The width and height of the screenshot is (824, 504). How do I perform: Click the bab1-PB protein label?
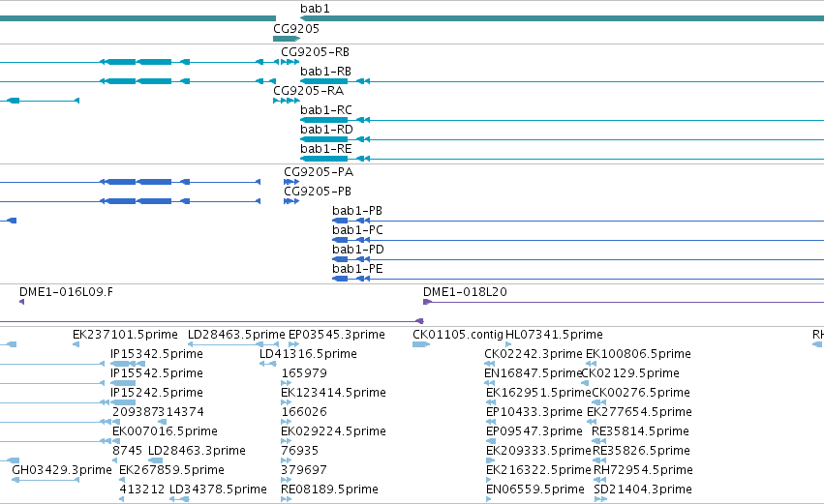click(357, 211)
